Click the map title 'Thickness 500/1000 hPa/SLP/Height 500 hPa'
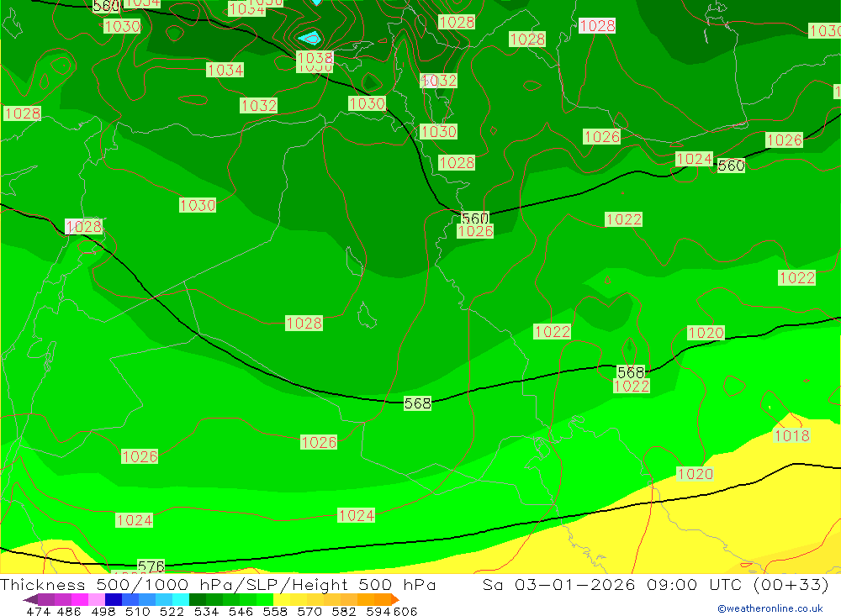The image size is (841, 616). click(x=218, y=584)
